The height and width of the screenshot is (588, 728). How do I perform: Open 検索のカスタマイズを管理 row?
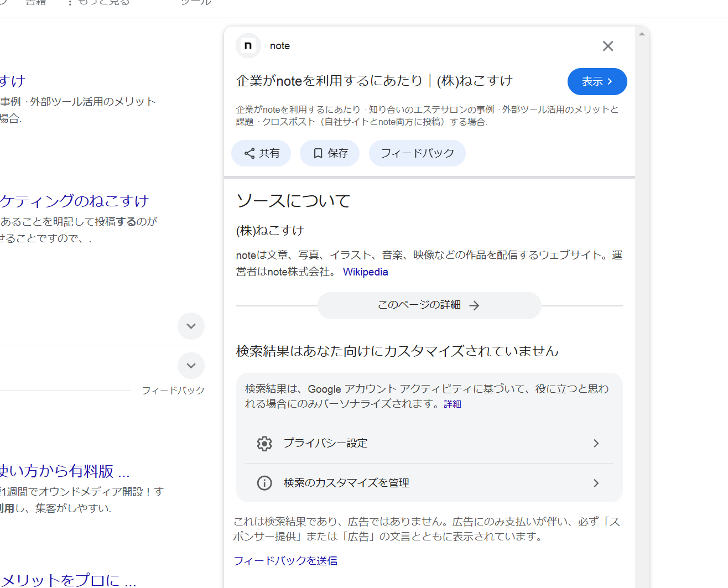(x=429, y=483)
